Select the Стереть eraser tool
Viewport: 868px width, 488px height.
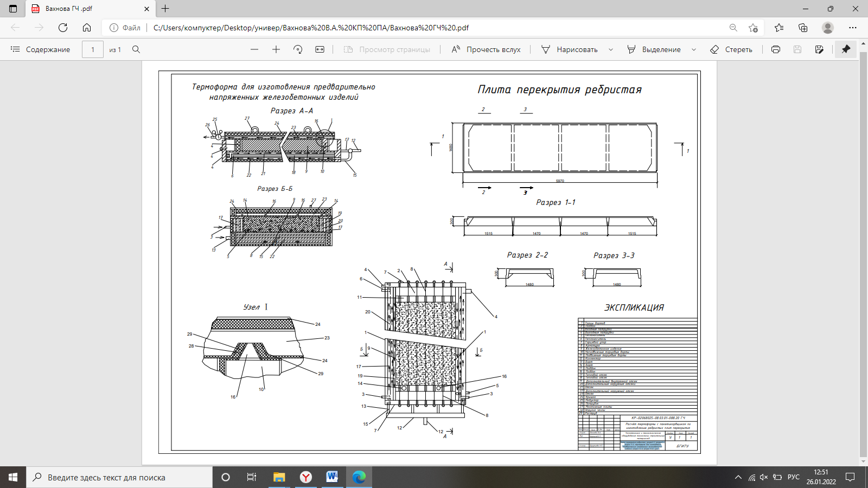(731, 49)
